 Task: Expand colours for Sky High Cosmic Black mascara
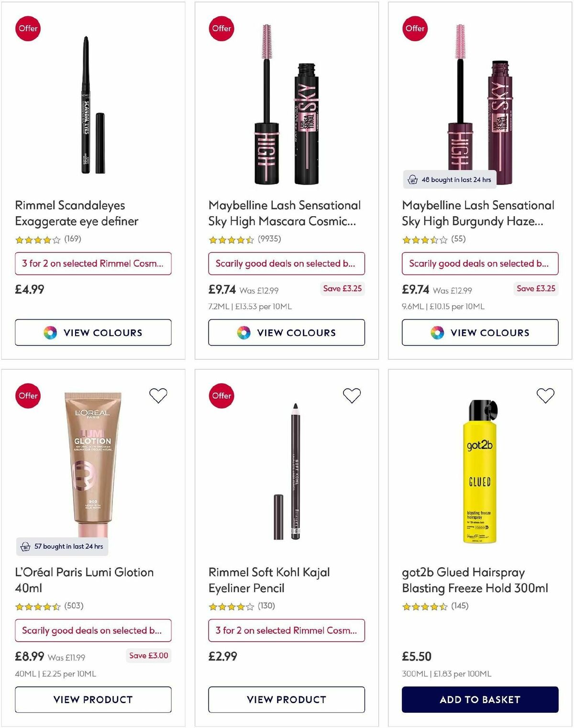click(287, 332)
